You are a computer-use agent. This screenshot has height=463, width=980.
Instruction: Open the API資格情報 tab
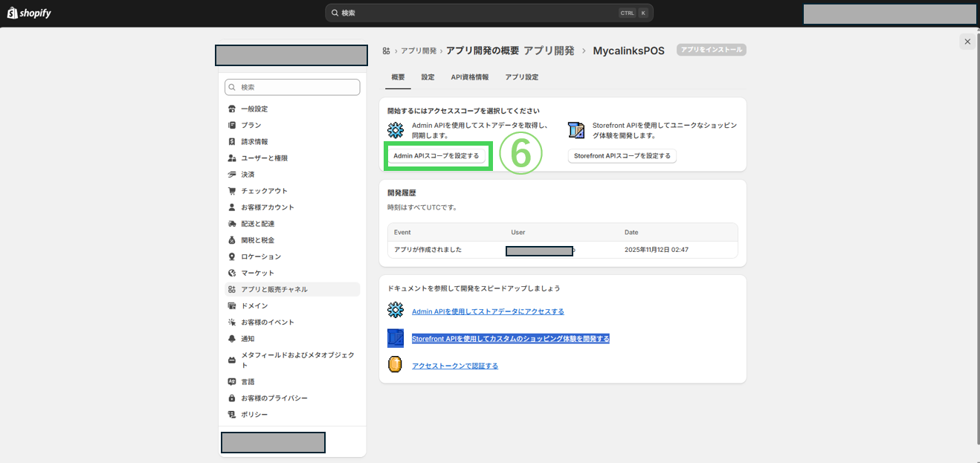(470, 77)
